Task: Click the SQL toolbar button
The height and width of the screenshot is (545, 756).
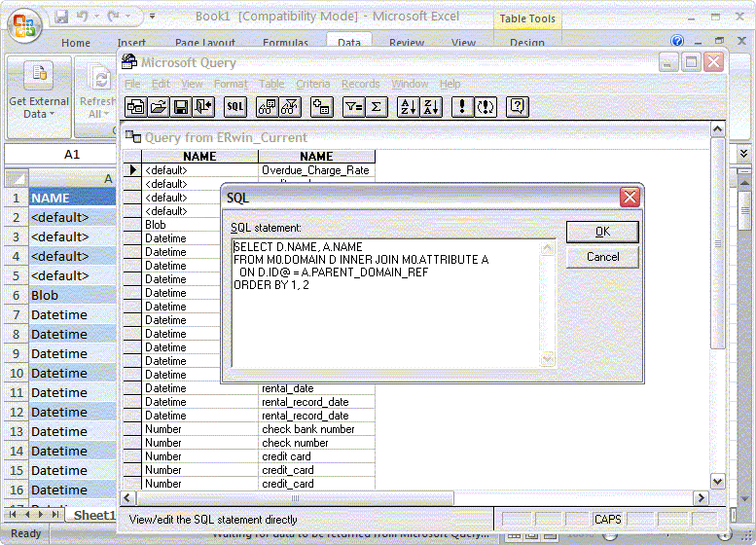Action: coord(235,107)
